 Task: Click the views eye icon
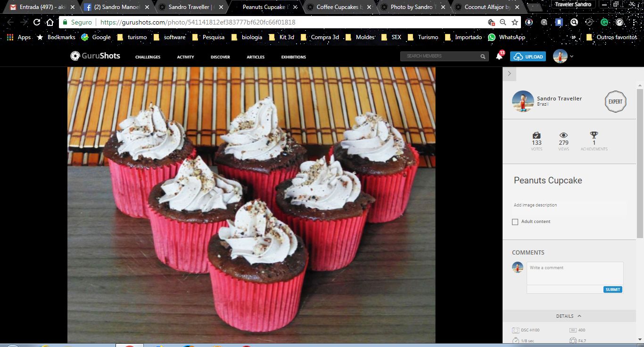tap(563, 135)
